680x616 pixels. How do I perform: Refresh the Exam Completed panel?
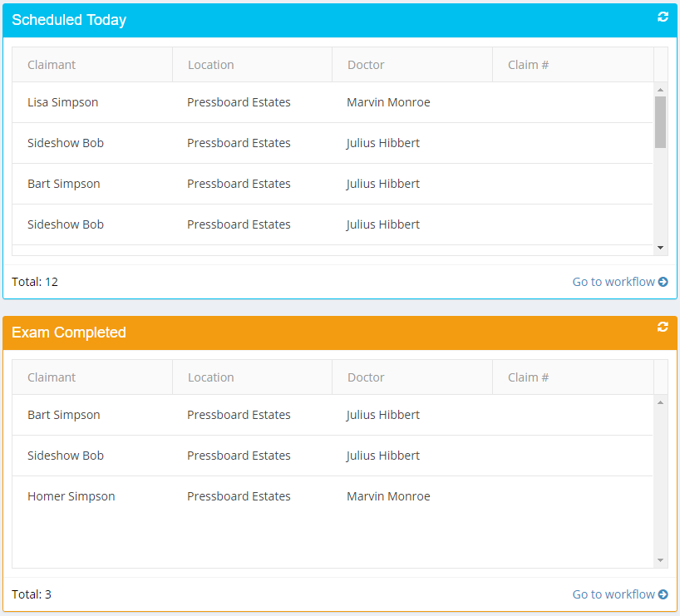point(663,327)
